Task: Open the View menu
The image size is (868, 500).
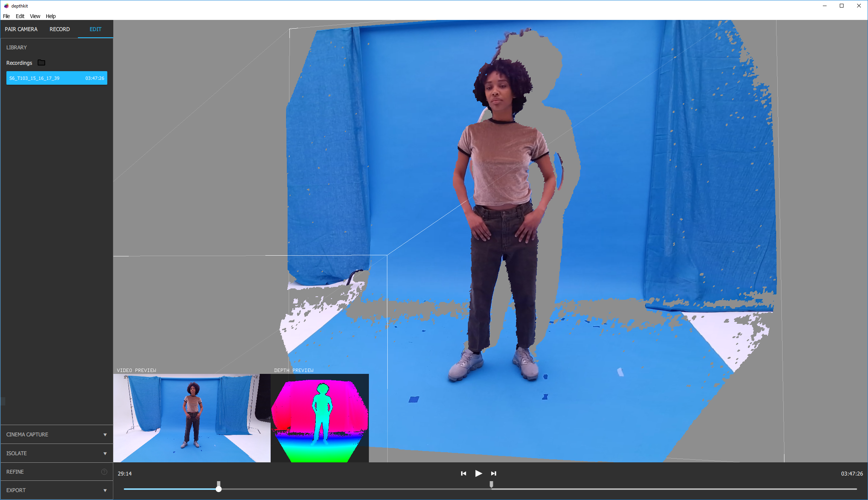Action: [x=35, y=16]
